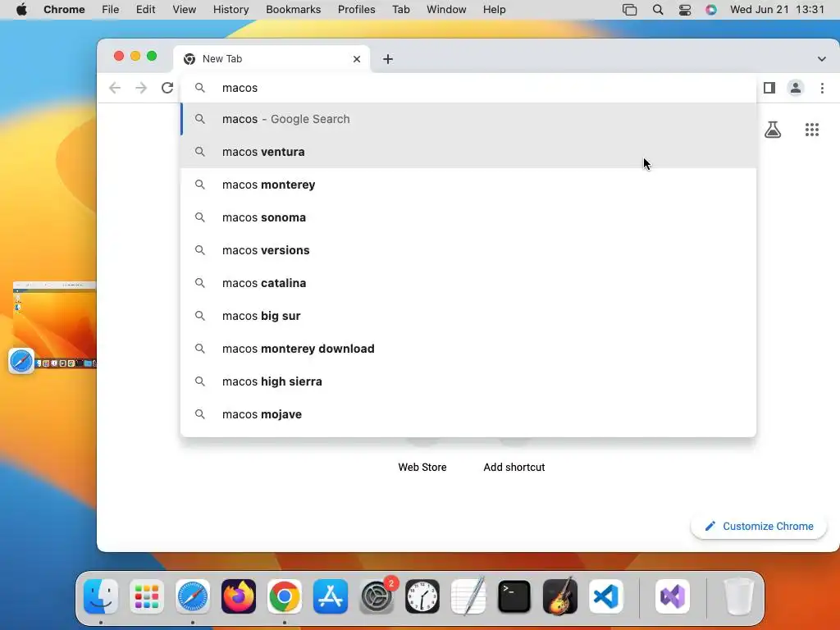Image resolution: width=840 pixels, height=630 pixels.
Task: Open App Store from the Dock
Action: click(x=331, y=596)
